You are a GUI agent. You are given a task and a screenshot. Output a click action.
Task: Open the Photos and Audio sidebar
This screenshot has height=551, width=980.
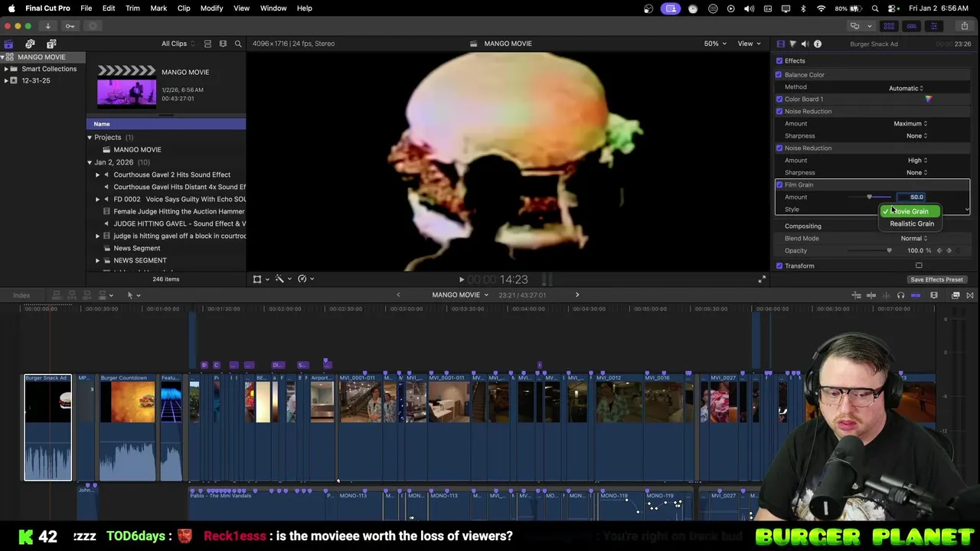tap(30, 44)
